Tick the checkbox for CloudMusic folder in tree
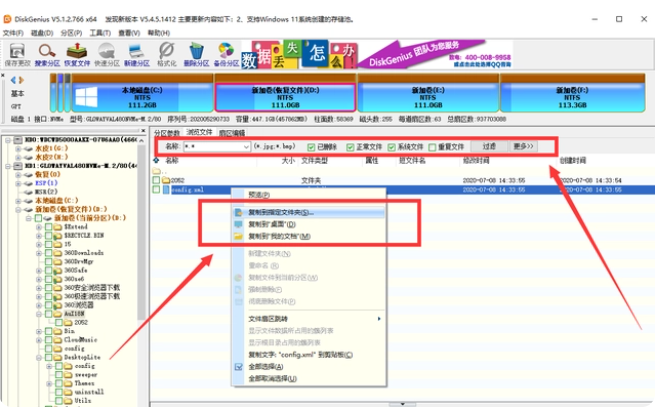The height and width of the screenshot is (409, 658). tap(49, 340)
